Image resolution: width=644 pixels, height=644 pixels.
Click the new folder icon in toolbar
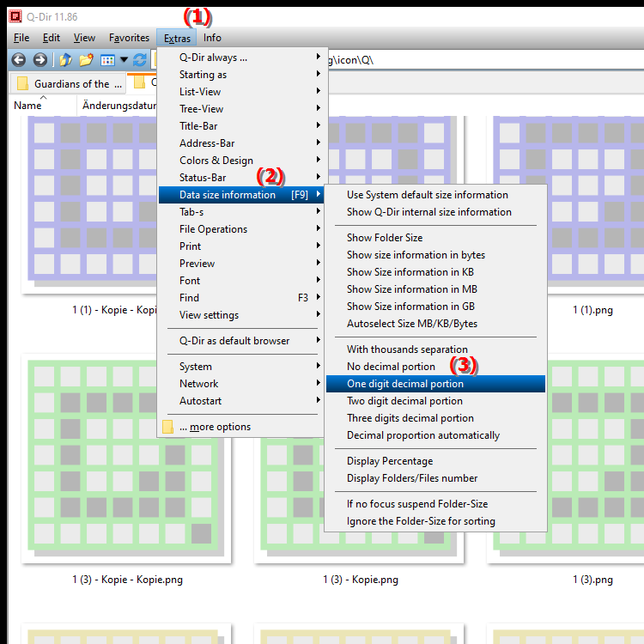[86, 60]
